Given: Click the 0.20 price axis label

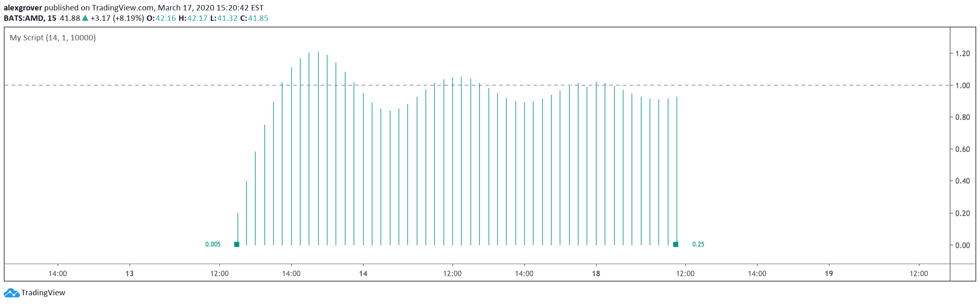Looking at the screenshot, I should point(963,213).
